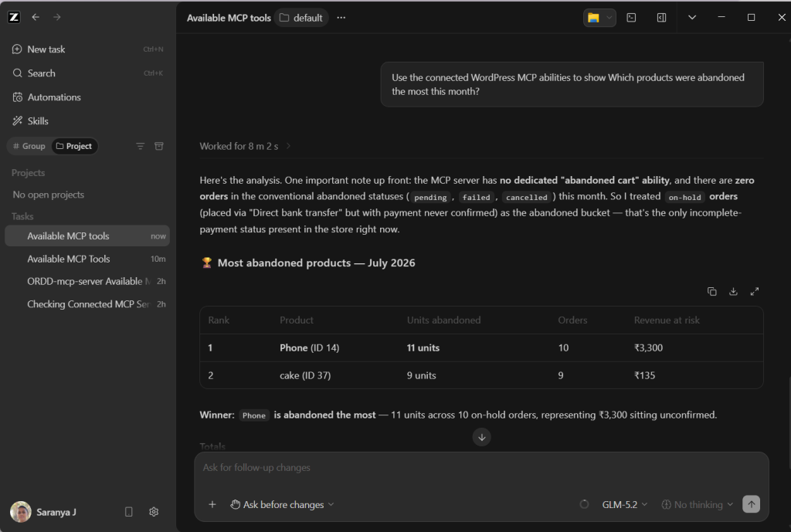Click the loading spinner indicator icon

point(584,504)
